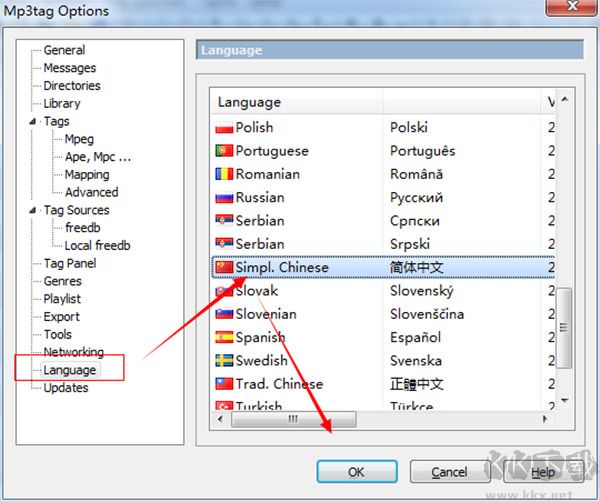This screenshot has width=600, height=502.
Task: Open the Mapping settings
Action: pos(87,174)
